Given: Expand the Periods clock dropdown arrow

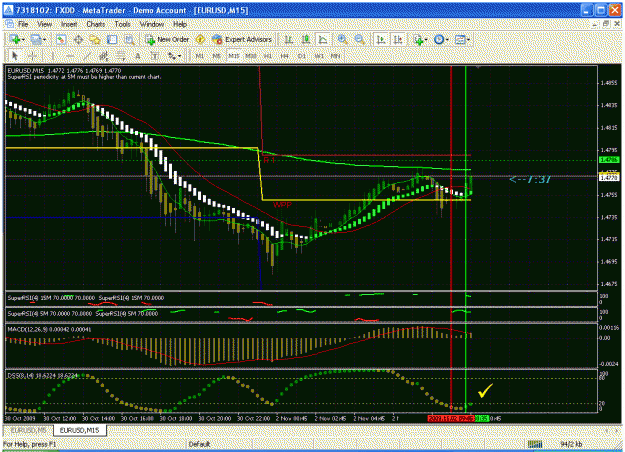Looking at the screenshot, I should coord(447,39).
